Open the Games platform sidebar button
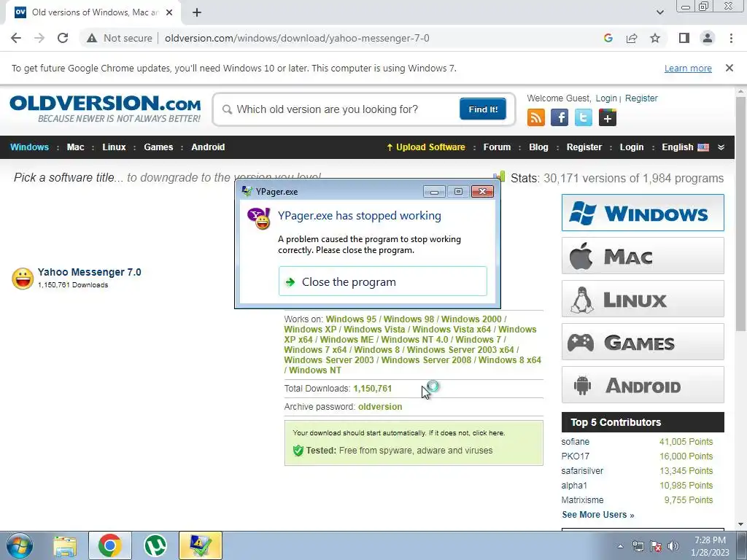Viewport: 747px width, 560px height. tap(643, 341)
